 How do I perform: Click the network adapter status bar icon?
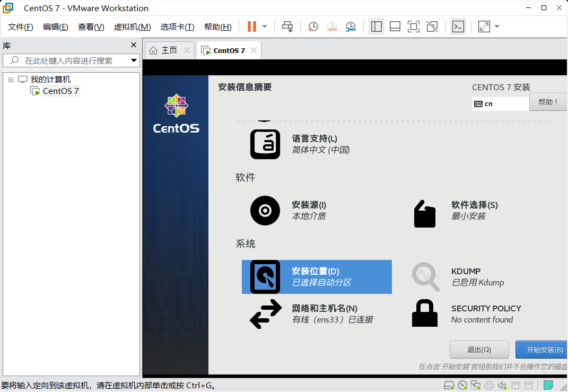[476, 385]
